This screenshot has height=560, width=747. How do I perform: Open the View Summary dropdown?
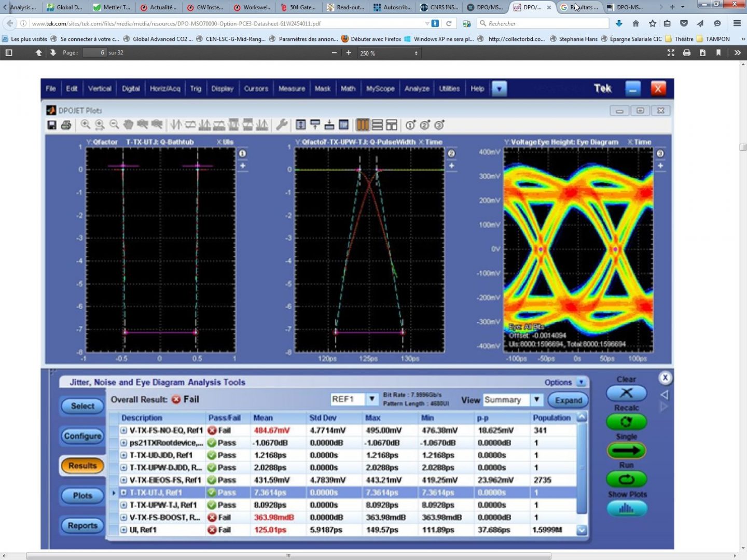coord(537,400)
